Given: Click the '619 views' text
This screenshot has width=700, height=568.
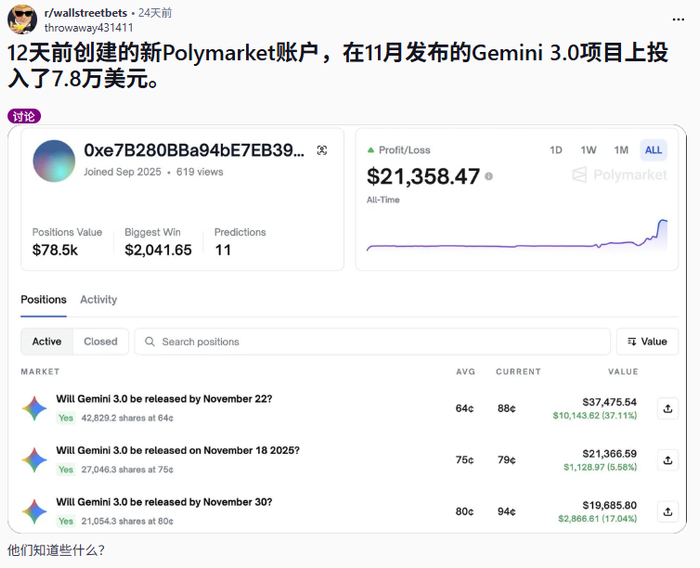Looking at the screenshot, I should [x=200, y=172].
